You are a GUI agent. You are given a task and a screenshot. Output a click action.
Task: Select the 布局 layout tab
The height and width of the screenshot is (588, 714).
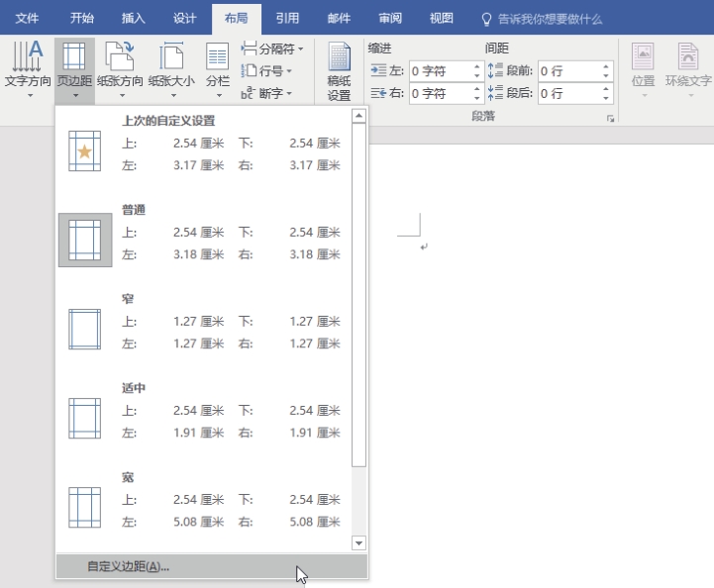coord(237,18)
